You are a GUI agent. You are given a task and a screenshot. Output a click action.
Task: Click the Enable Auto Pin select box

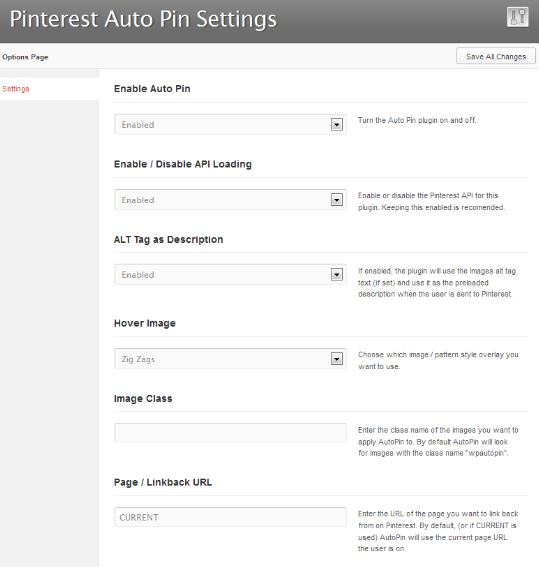click(x=230, y=124)
